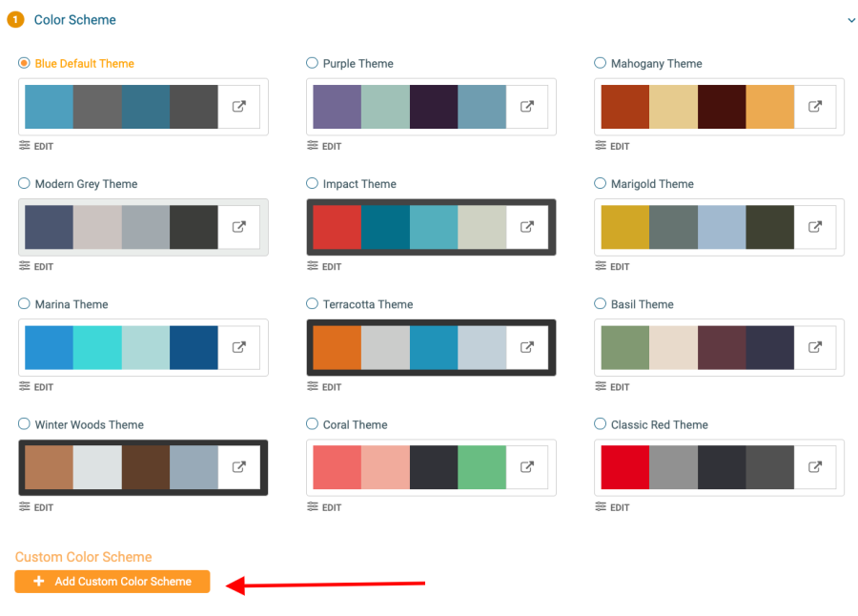Click the Color Scheme section heading

tap(75, 20)
